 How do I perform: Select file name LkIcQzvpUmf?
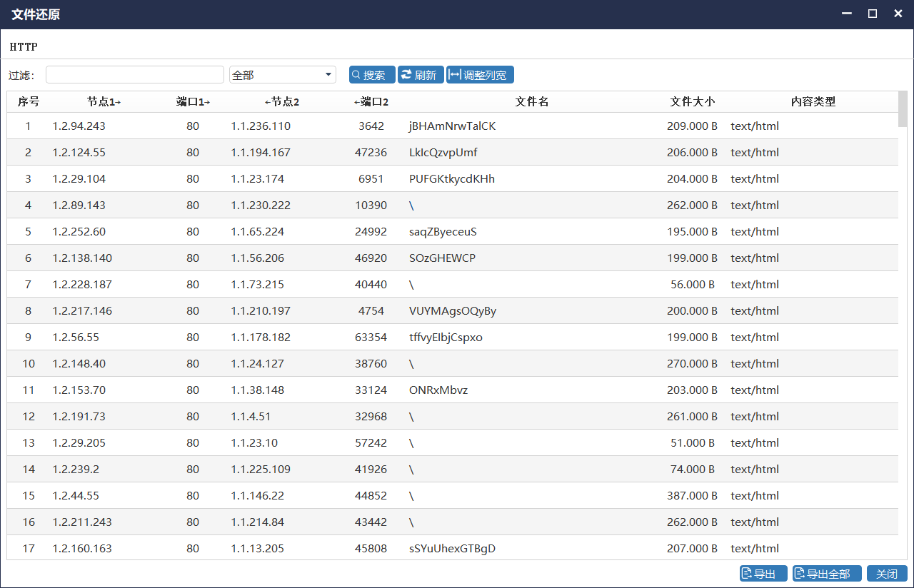point(443,153)
